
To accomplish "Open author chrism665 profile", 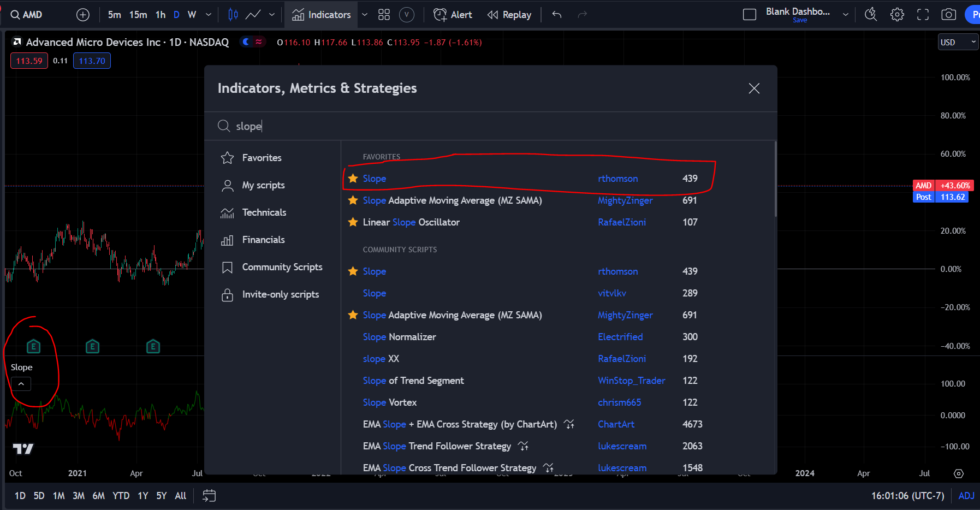I will 619,402.
